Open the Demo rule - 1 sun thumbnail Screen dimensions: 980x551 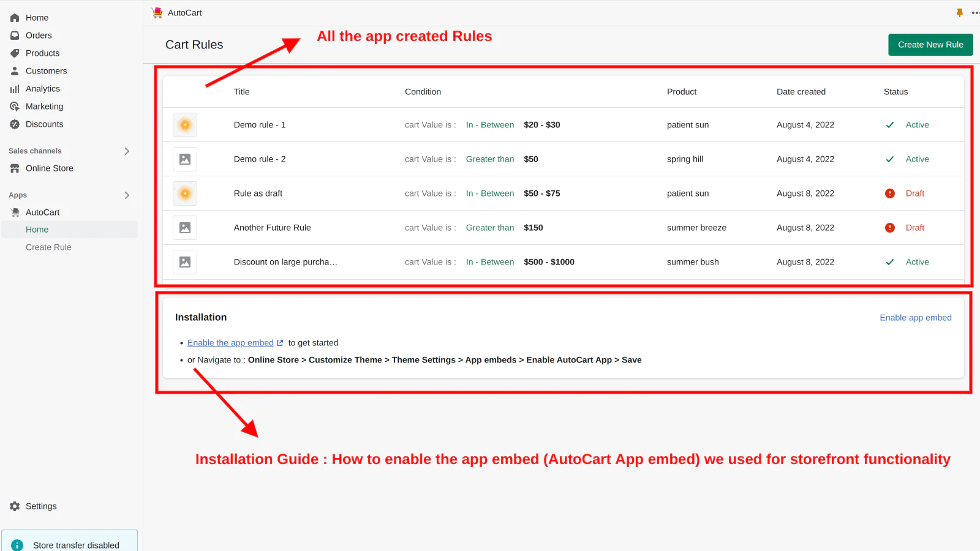click(185, 125)
